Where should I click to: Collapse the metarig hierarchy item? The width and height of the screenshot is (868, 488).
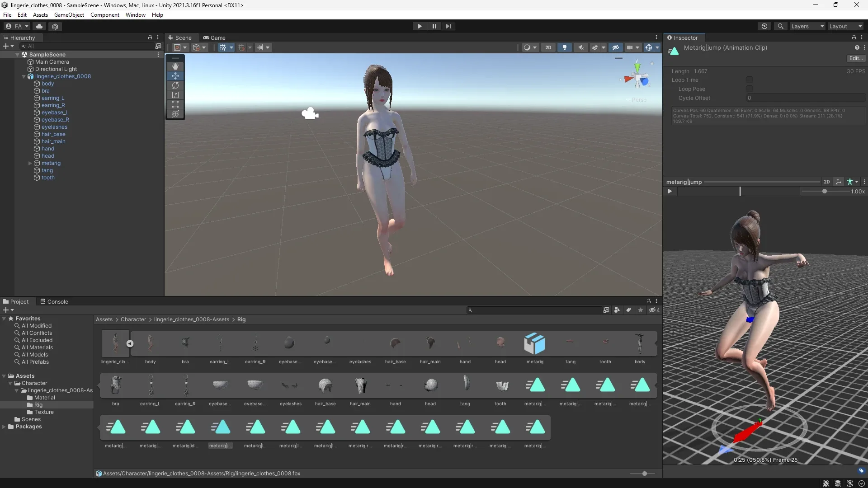[29, 163]
